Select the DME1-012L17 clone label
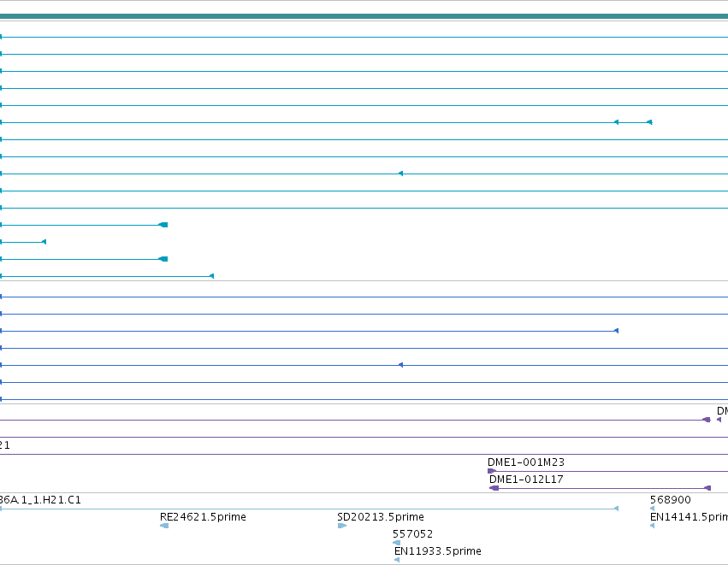The image size is (728, 565). coord(526,480)
